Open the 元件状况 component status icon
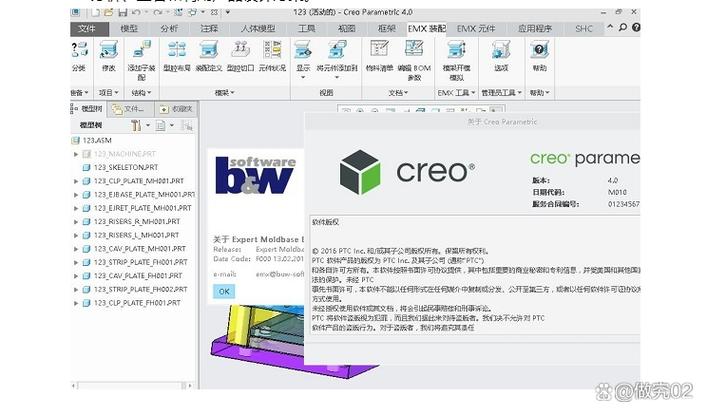This screenshot has width=707, height=416. pos(272,50)
